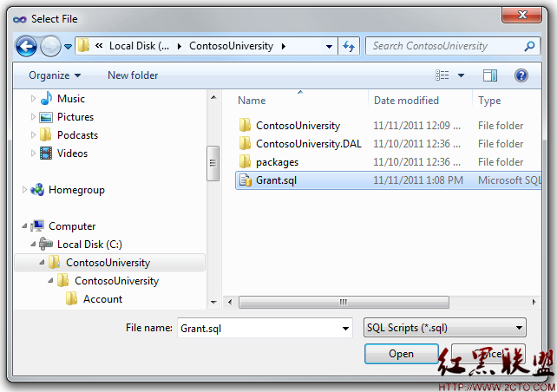Click the blue Back navigation arrow
557x392 pixels.
26,46
